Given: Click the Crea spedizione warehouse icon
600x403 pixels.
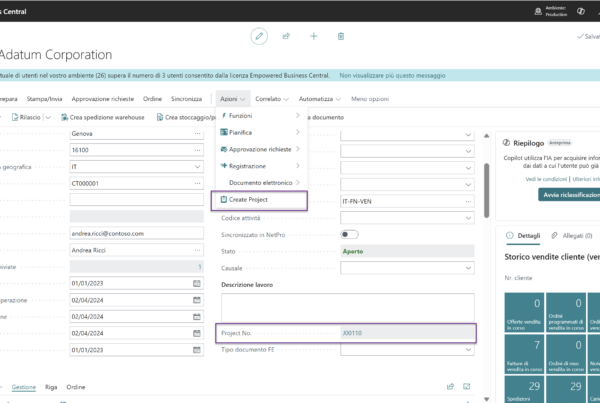Looking at the screenshot, I should pyautogui.click(x=65, y=117).
